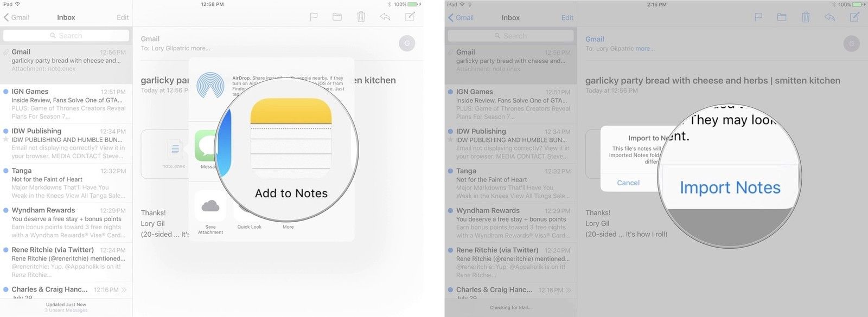868x317 pixels.
Task: Tap the reply arrow in the right screenshot
Action: pos(830,17)
